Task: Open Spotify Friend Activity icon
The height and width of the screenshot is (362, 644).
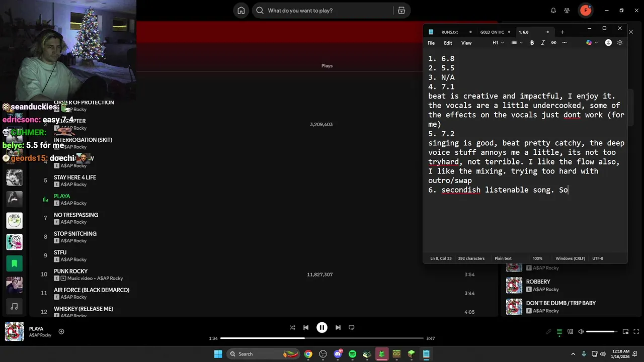Action: click(x=567, y=11)
